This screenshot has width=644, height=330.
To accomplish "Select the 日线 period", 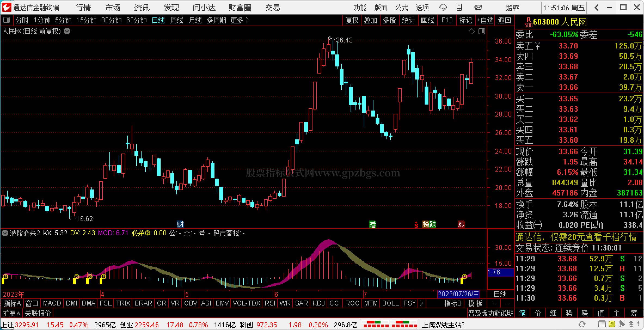I will pos(158,20).
